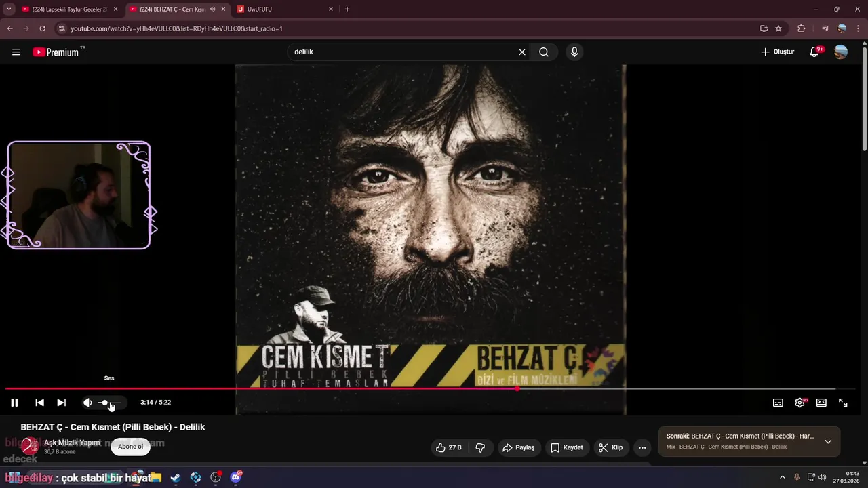Viewport: 868px width, 488px height.
Task: Go back in browser history
Action: 9,28
